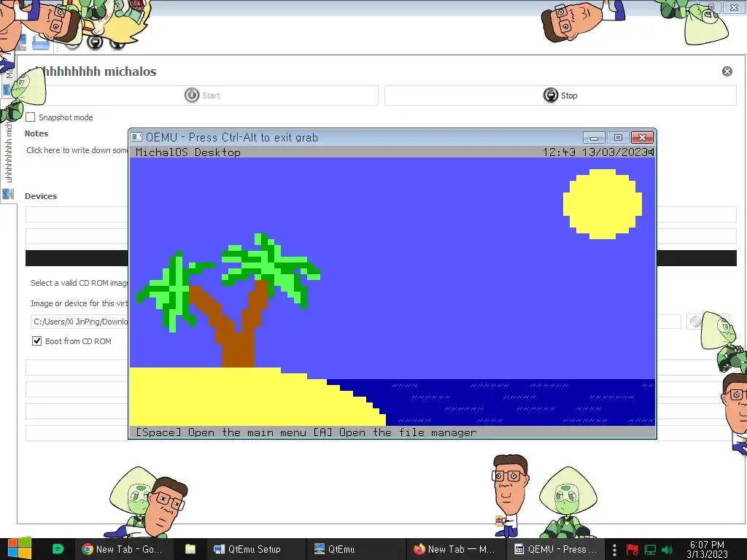Open the green chat app on the taskbar
The image size is (747, 560).
58,549
